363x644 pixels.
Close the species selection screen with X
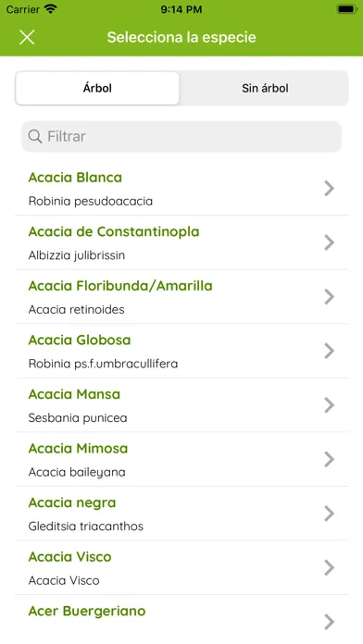coord(27,37)
